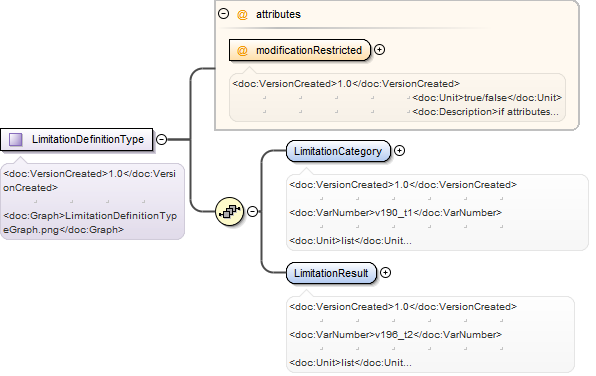Expand the modificationRestricted attribute
This screenshot has height=376, width=596.
click(x=379, y=50)
